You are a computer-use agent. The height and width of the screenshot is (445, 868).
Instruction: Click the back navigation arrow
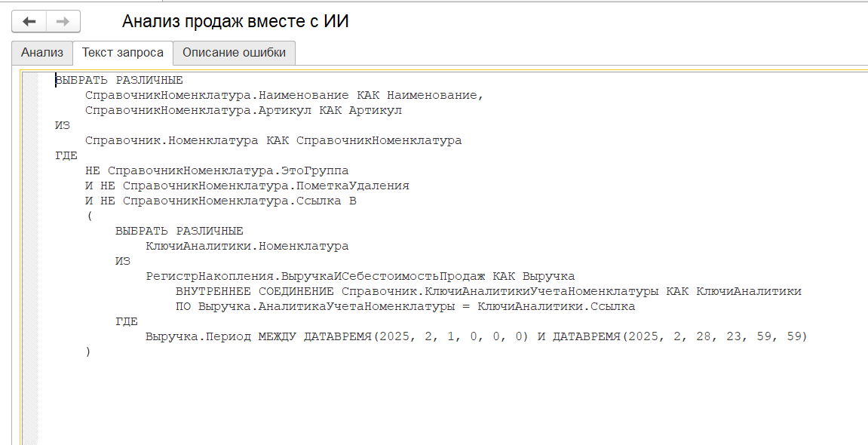29,21
